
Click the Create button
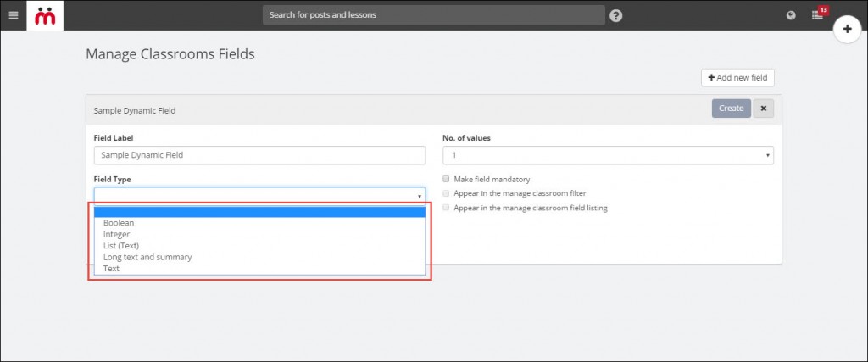(x=732, y=109)
